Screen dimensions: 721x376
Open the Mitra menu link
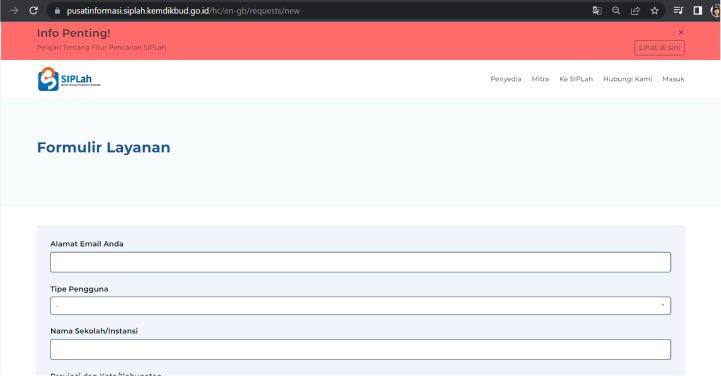(x=540, y=79)
